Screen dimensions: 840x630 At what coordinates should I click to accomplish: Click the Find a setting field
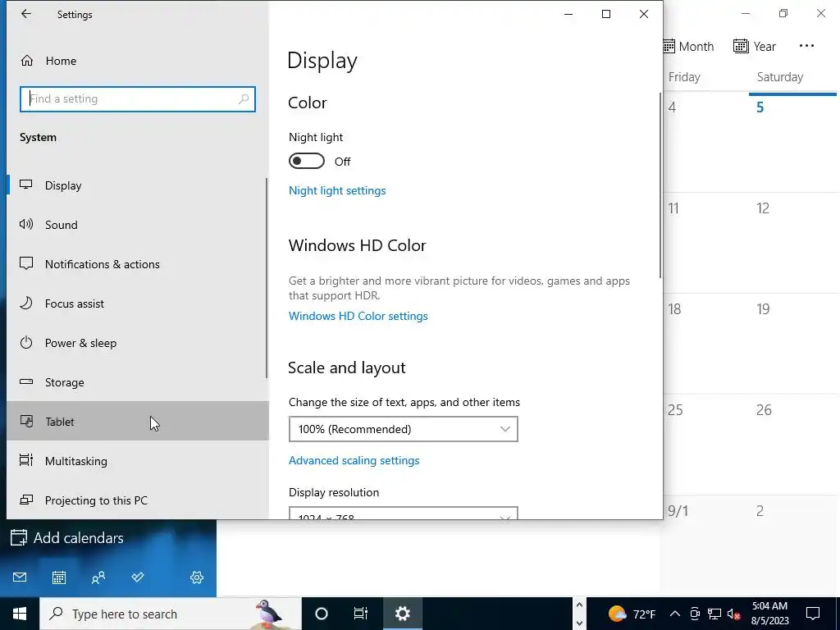point(138,99)
